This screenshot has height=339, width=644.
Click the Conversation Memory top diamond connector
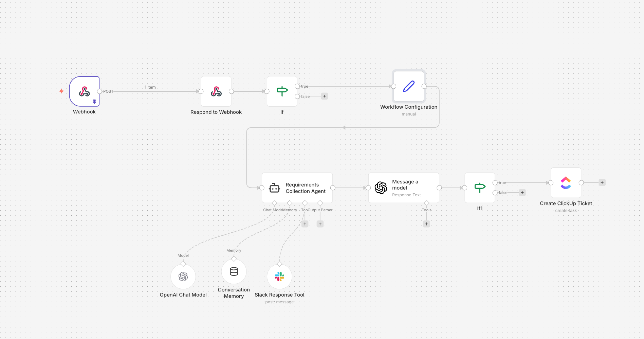pos(234,259)
